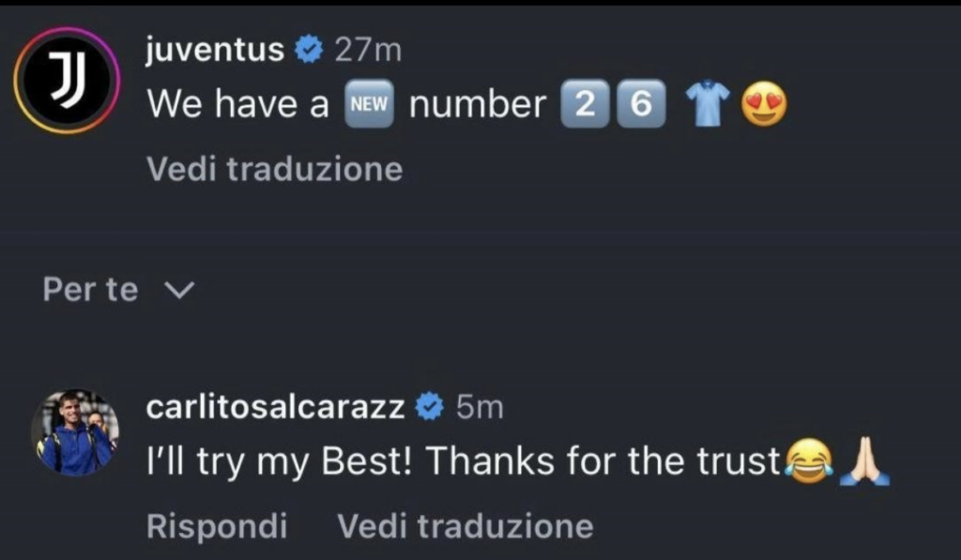961x560 pixels.
Task: Tap the NEW emoji badge
Action: [369, 105]
